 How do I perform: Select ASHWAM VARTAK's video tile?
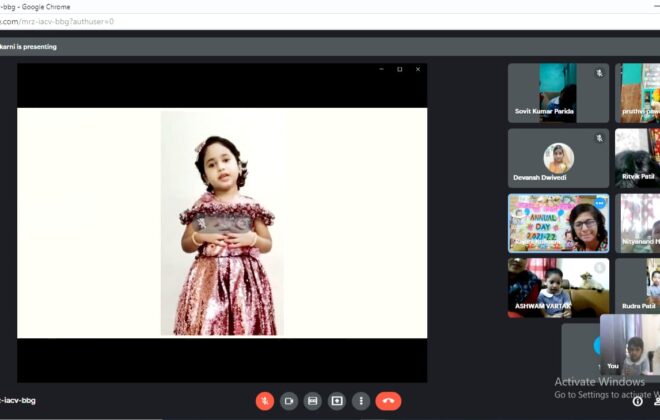(x=558, y=288)
